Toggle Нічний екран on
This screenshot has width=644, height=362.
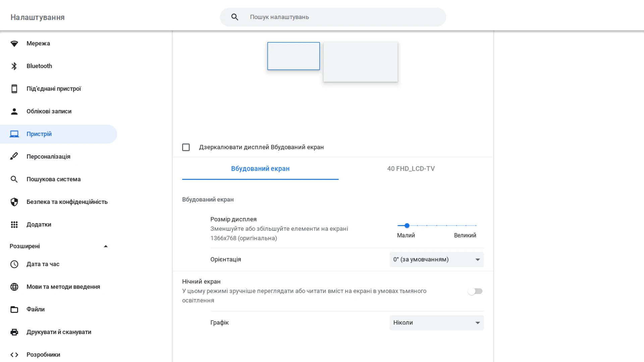(x=475, y=291)
